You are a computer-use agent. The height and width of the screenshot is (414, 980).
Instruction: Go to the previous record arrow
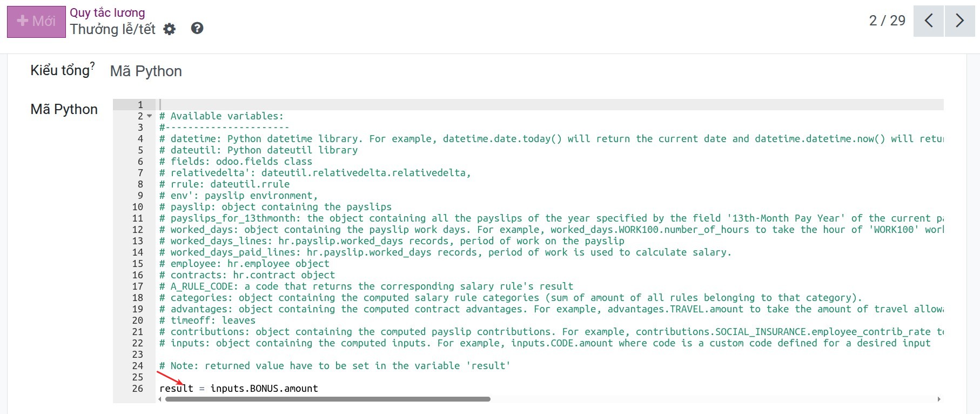[x=928, y=21]
